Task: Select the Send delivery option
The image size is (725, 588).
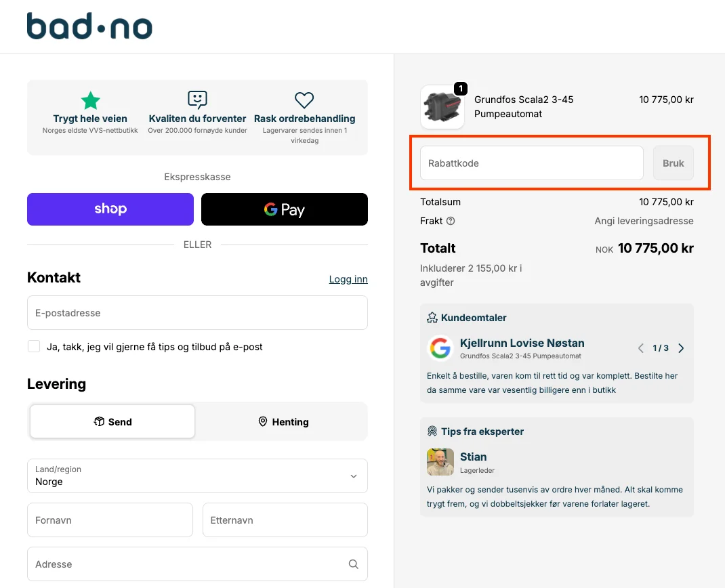Action: [x=112, y=421]
